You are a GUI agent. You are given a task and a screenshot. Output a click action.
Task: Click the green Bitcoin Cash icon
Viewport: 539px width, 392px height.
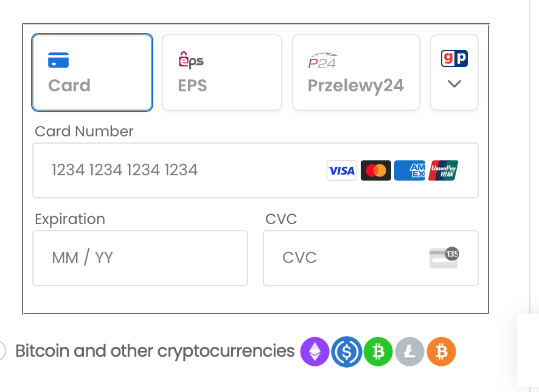coord(378,352)
